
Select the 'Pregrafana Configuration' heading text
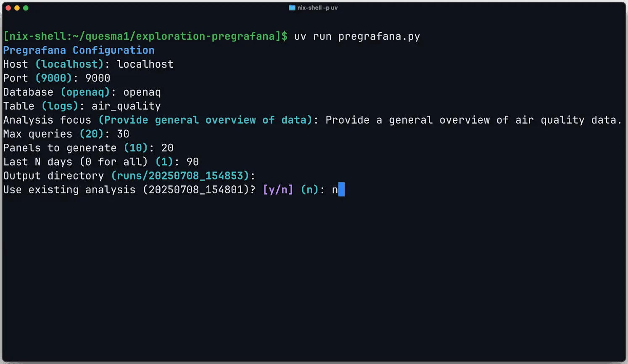pos(78,50)
